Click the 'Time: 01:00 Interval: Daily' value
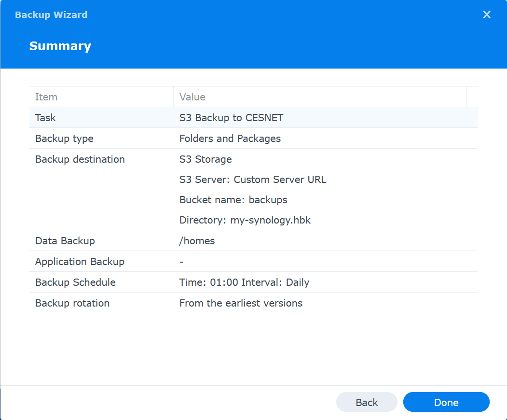The height and width of the screenshot is (420, 507). click(244, 282)
